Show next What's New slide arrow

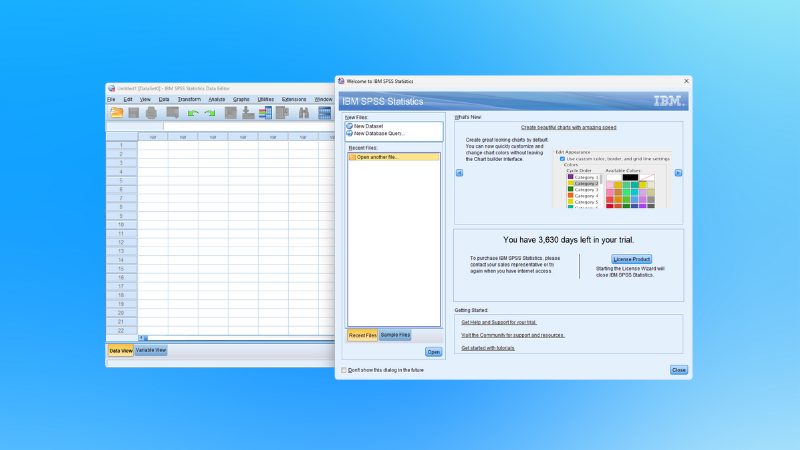[x=678, y=173]
